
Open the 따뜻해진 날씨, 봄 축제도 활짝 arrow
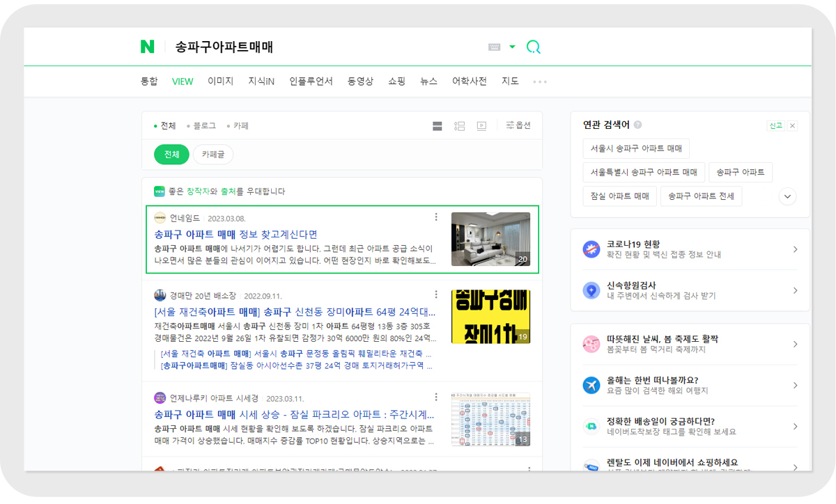(795, 344)
